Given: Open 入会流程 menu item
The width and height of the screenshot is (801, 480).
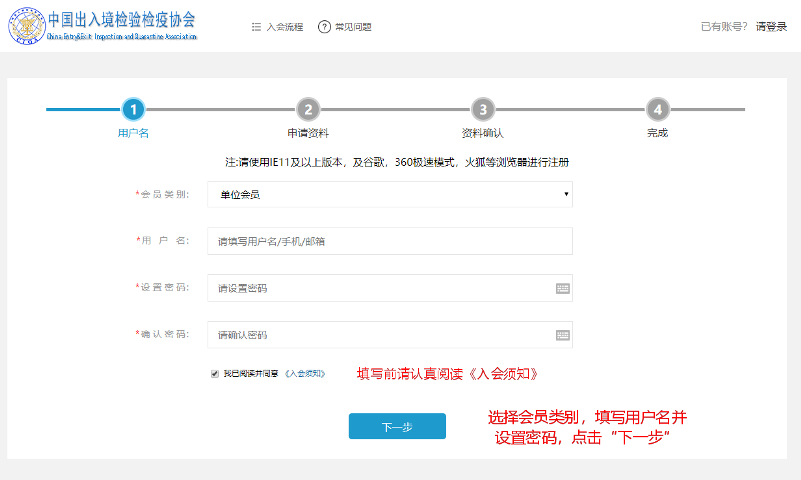Looking at the screenshot, I should [x=284, y=27].
